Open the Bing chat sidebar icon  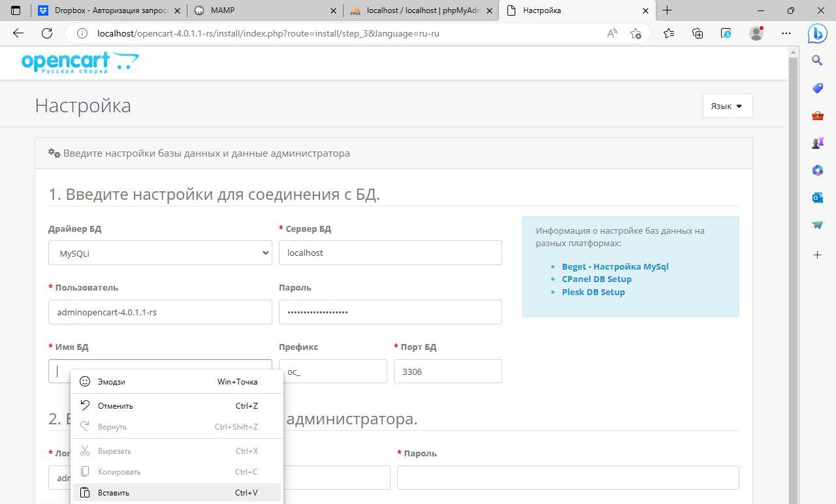point(817,33)
